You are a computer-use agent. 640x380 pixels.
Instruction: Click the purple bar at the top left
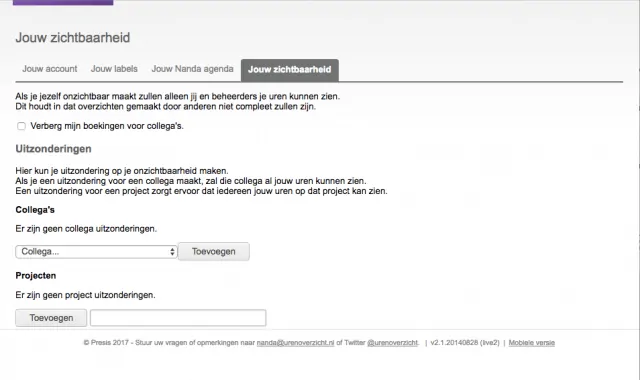coord(63,2)
